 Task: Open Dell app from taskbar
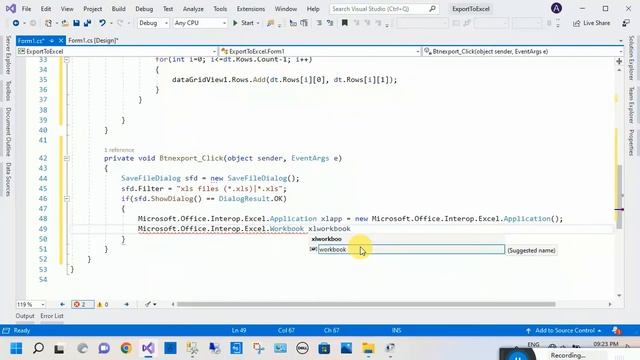click(302, 348)
